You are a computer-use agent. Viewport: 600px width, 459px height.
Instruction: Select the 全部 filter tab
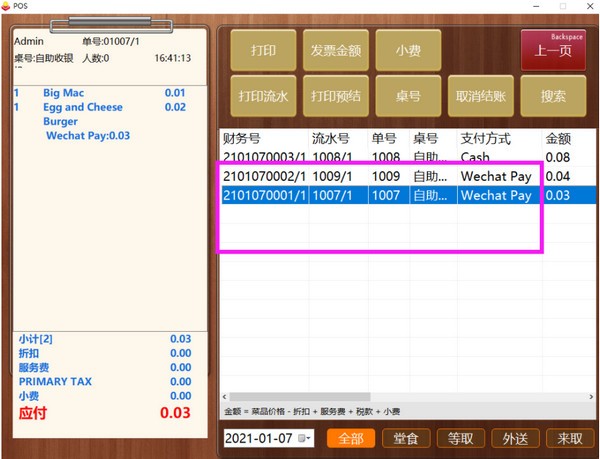click(x=351, y=438)
